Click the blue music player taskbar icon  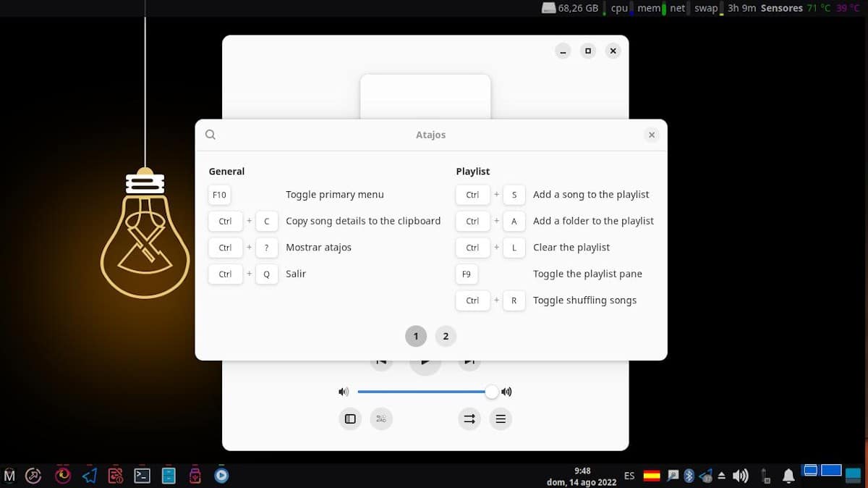(222, 476)
